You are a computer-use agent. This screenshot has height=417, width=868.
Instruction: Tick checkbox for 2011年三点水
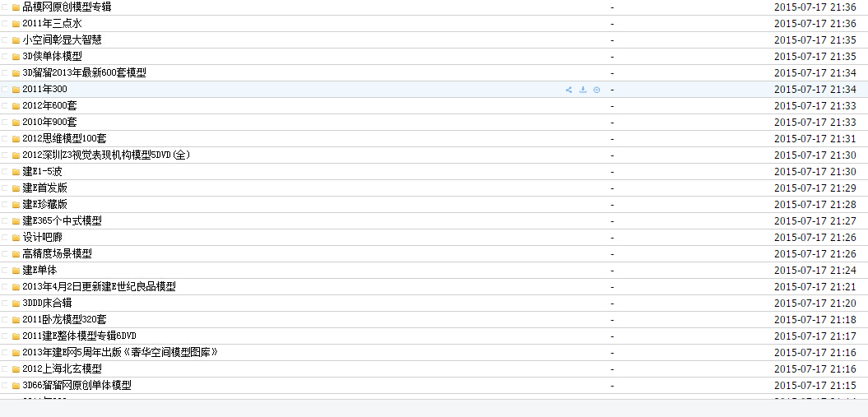pos(5,24)
